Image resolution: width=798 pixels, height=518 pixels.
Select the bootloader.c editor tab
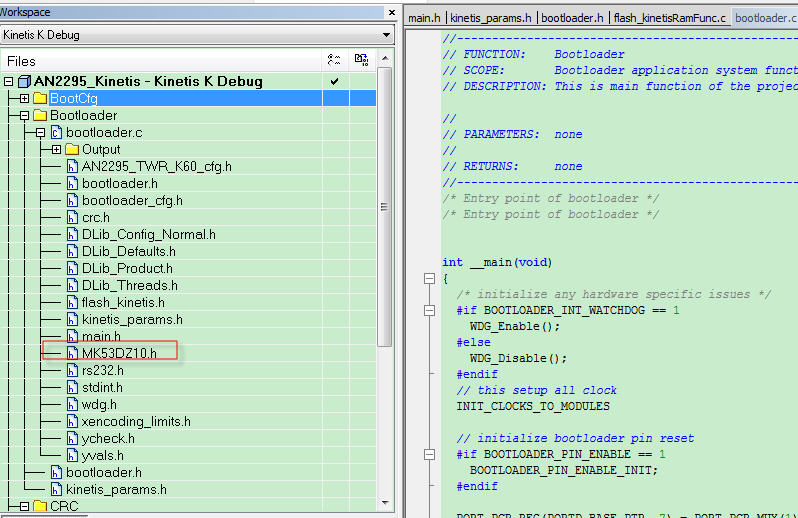tap(765, 18)
